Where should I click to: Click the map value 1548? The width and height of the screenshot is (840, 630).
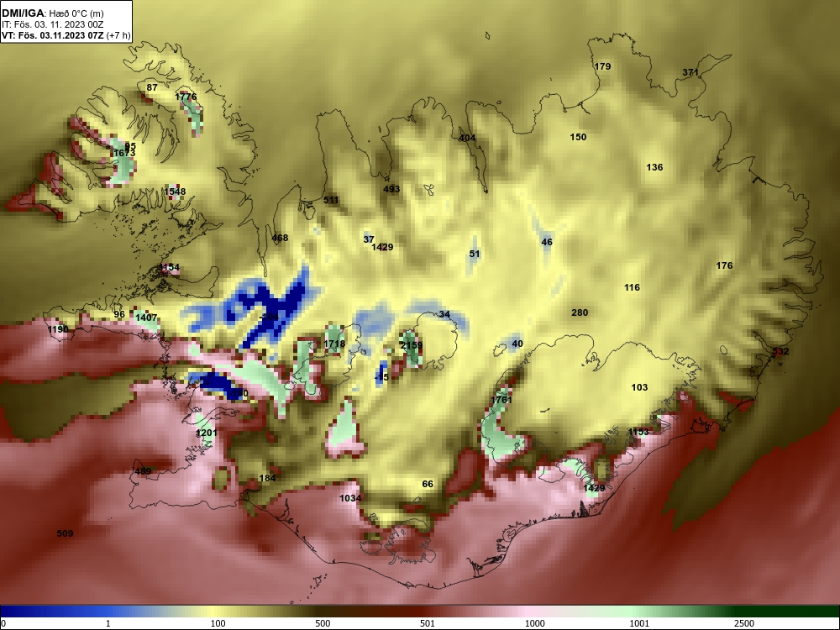point(175,192)
